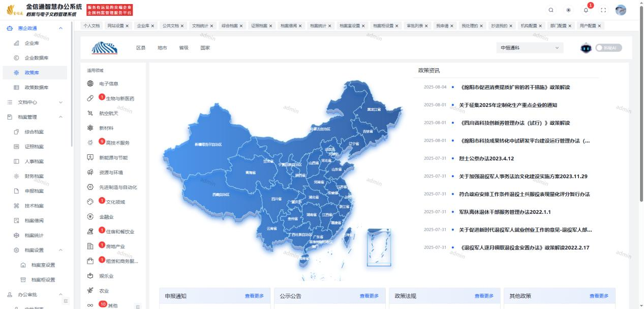View more under 申报通知
Viewport: 644px width, 309px height.
coord(254,296)
